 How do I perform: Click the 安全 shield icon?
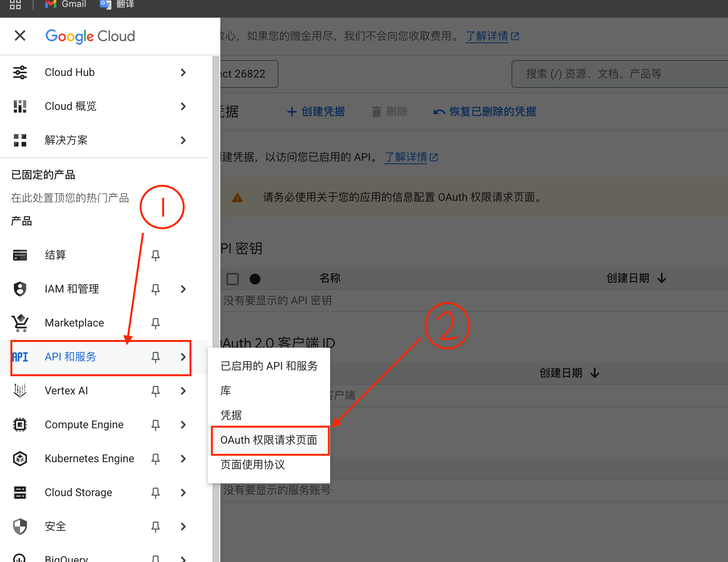pos(20,527)
